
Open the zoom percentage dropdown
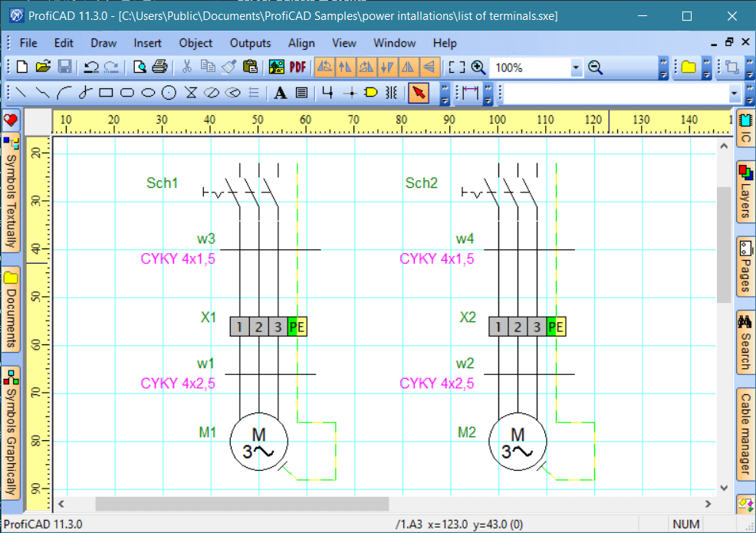(576, 67)
